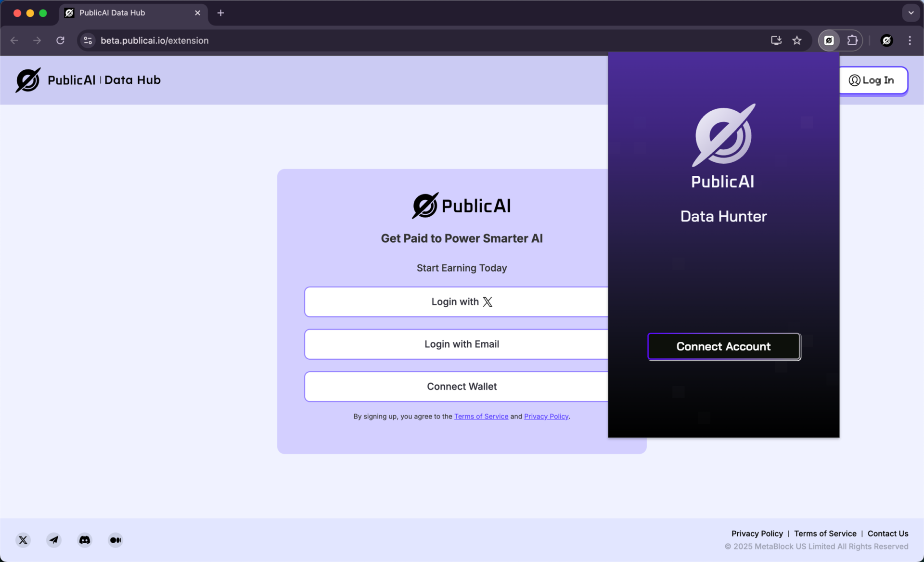Open the Chrome extensions puzzle icon
The image size is (924, 562).
click(x=852, y=40)
